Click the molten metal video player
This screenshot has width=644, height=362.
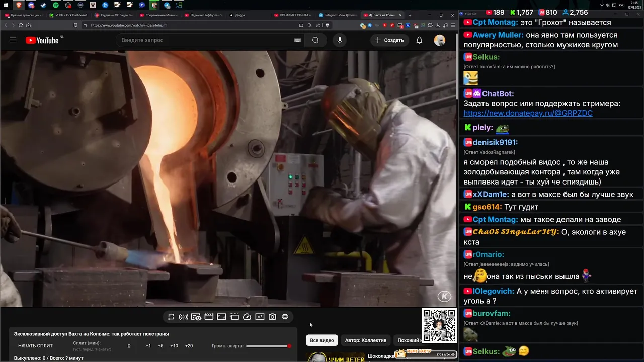[x=228, y=178]
